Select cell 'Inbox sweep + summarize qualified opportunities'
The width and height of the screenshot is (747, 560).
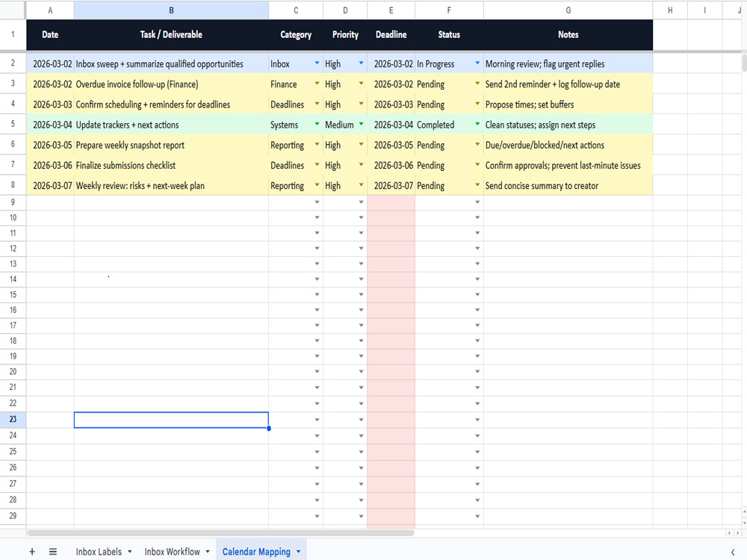click(x=171, y=63)
